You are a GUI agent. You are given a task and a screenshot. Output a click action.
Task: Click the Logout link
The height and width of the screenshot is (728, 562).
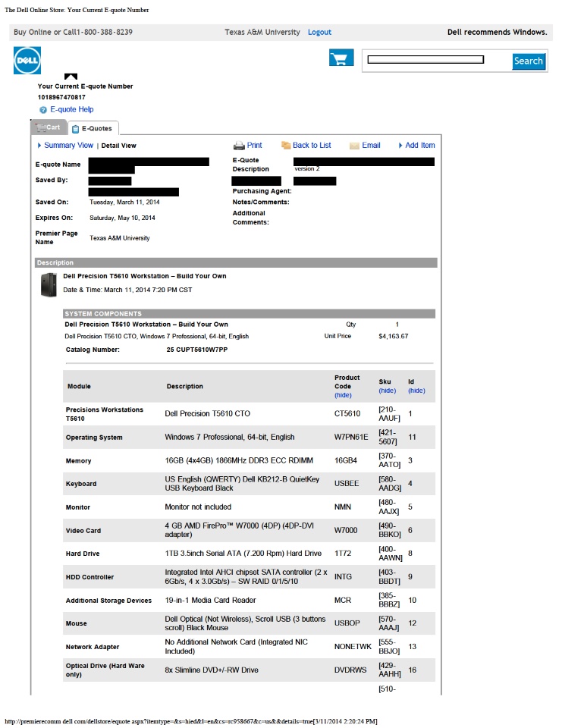(x=319, y=32)
